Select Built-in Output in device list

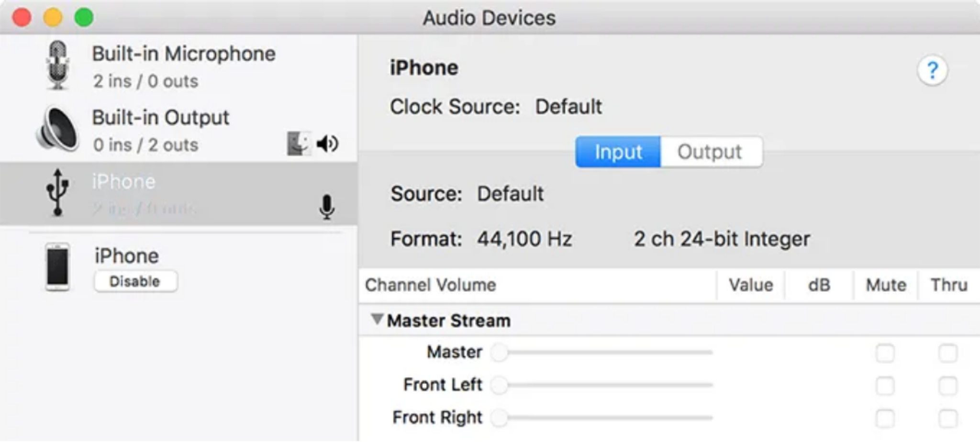coord(178,130)
